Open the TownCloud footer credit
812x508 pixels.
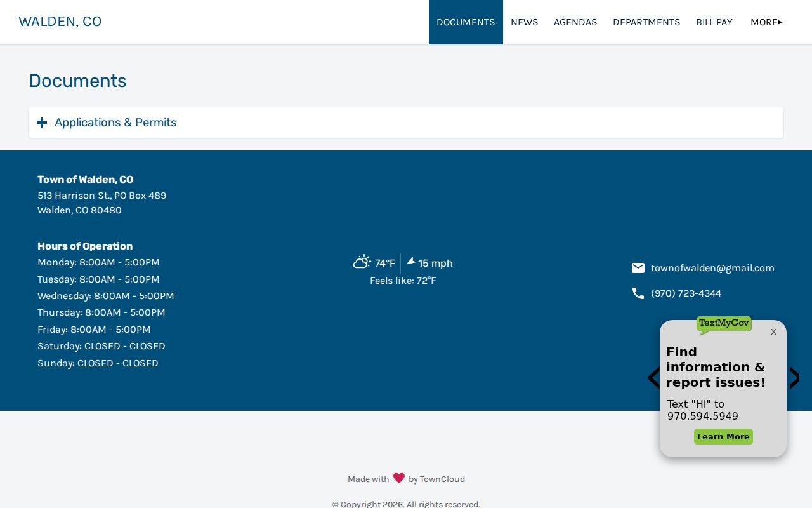pos(442,479)
